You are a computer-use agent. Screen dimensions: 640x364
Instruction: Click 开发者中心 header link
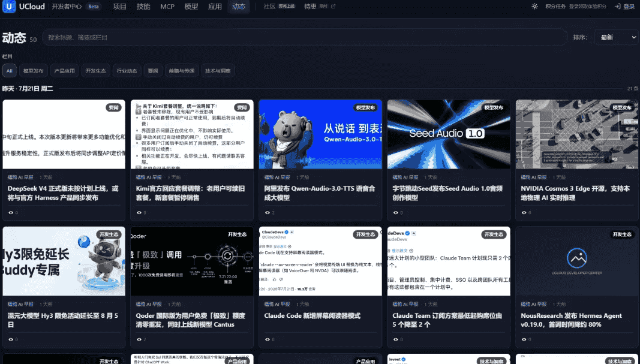point(67,7)
